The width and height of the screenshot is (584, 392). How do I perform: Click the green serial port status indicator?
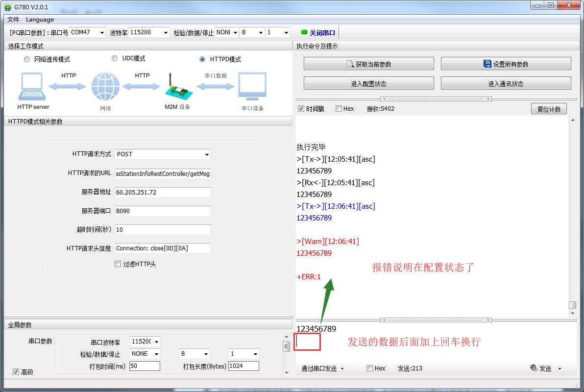[304, 32]
